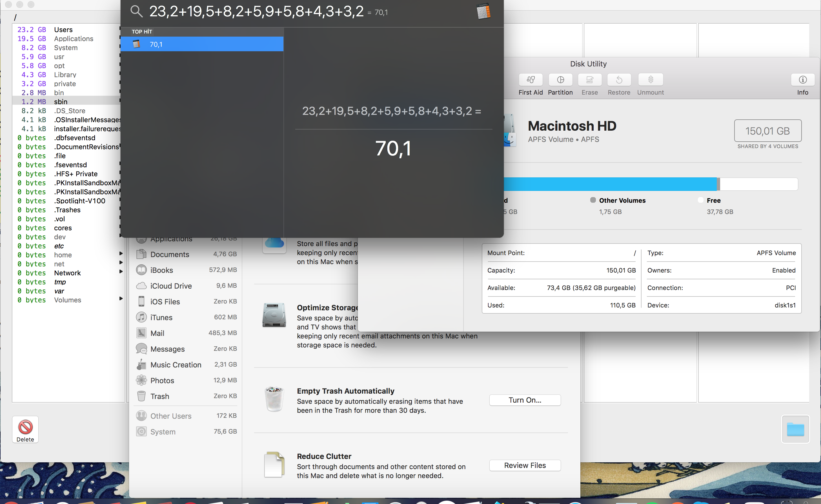Expand the Network folder disclosure arrow

121,272
